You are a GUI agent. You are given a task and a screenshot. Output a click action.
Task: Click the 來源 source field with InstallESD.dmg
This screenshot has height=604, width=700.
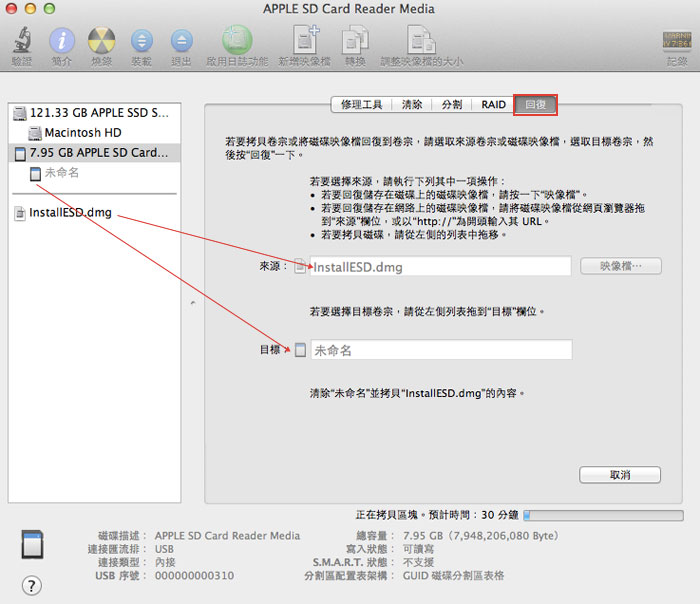click(440, 266)
